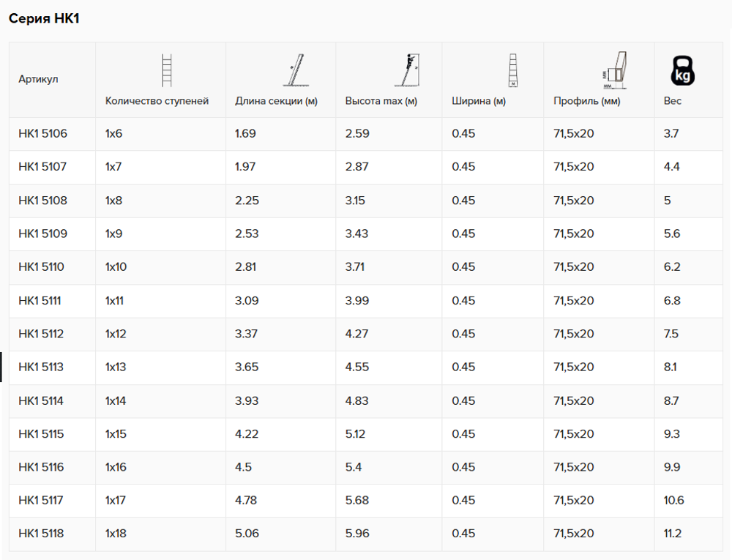
Task: Click the section length ladder icon
Action: pos(296,70)
